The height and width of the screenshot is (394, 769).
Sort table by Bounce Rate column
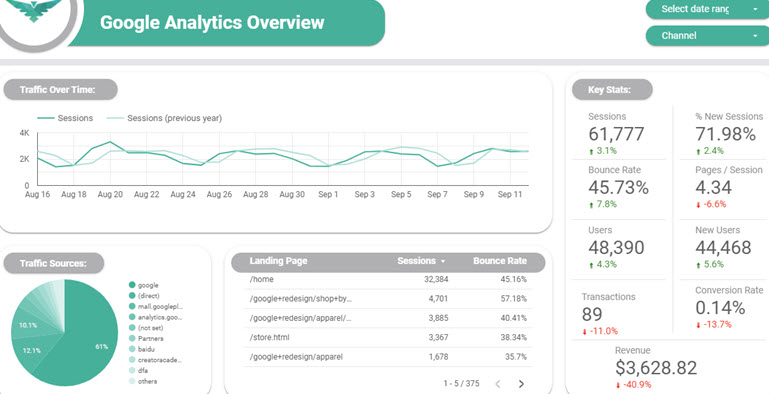(500, 261)
